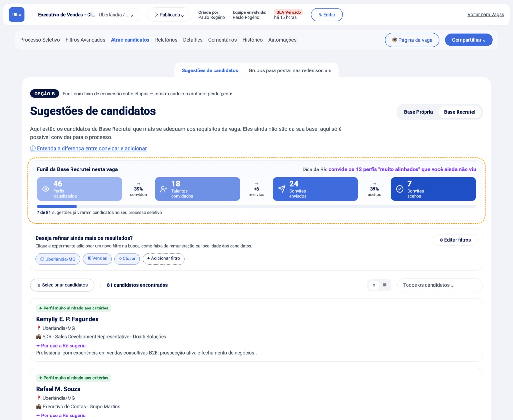Click the person-plus icon in Talentos convidados card
Screen dimensions: 513x420
(x=164, y=189)
